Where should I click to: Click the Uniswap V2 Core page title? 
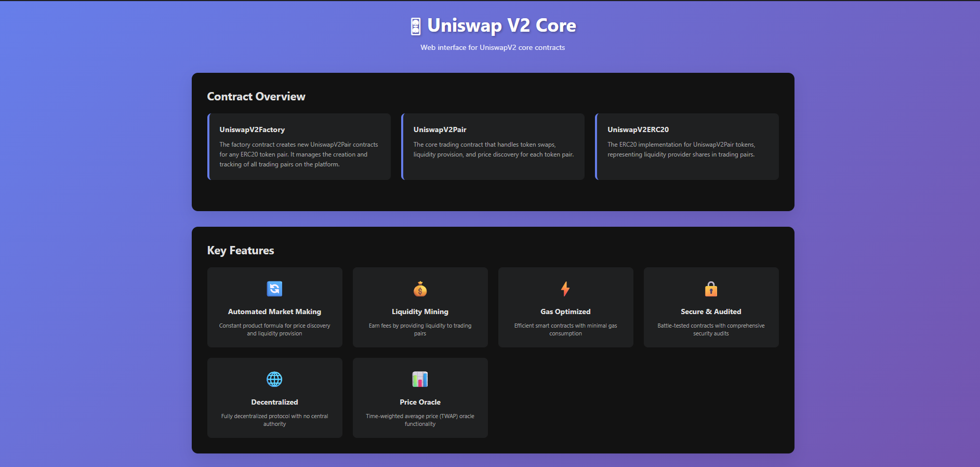[x=501, y=25]
